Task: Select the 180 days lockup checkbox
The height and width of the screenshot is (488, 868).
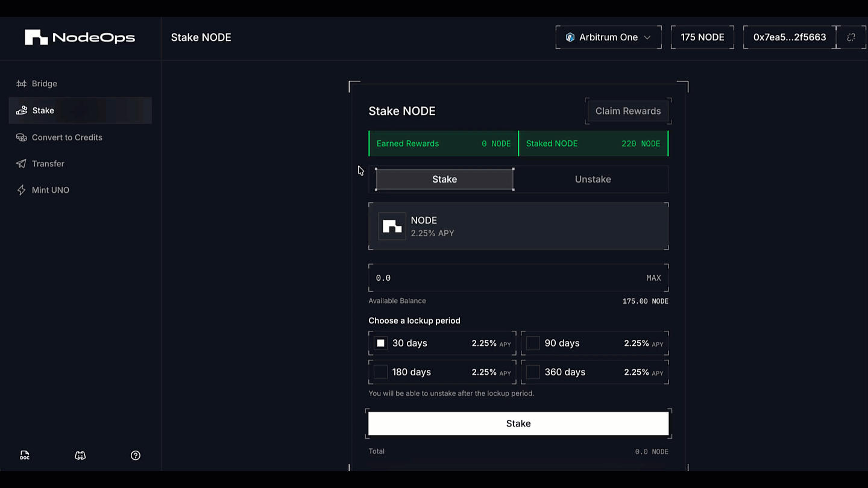Action: 380,372
